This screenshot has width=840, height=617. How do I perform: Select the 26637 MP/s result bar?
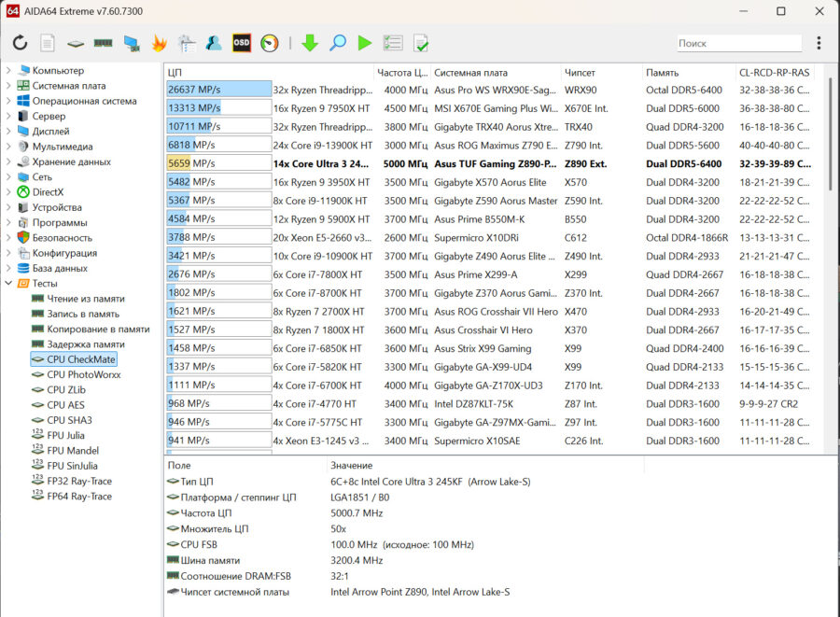click(219, 89)
